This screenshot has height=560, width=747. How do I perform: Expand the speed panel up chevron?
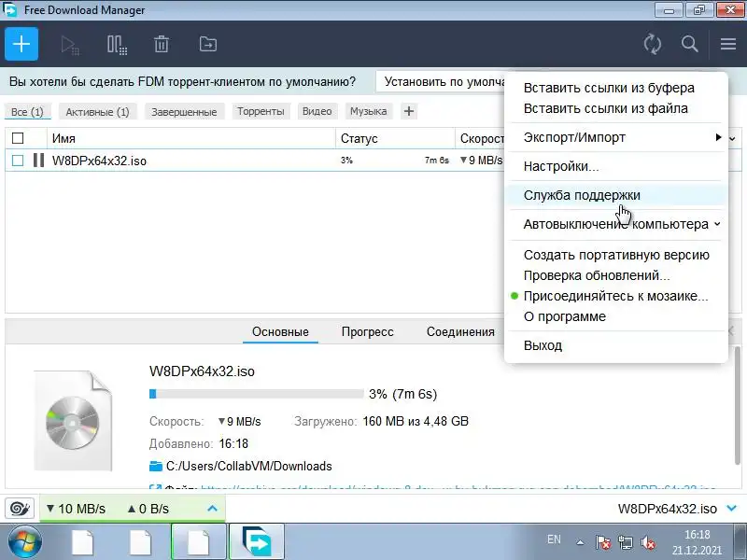213,509
